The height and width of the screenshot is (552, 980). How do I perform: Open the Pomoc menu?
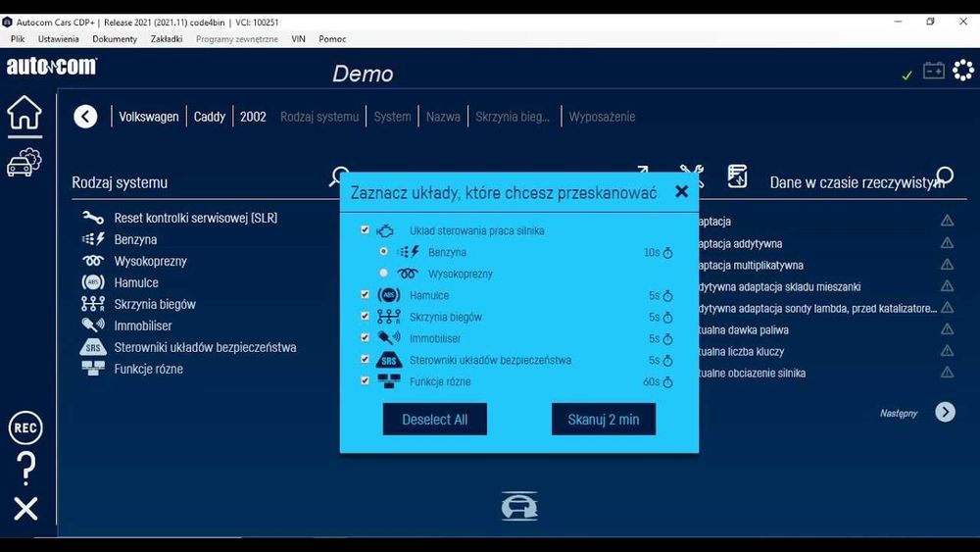[332, 39]
